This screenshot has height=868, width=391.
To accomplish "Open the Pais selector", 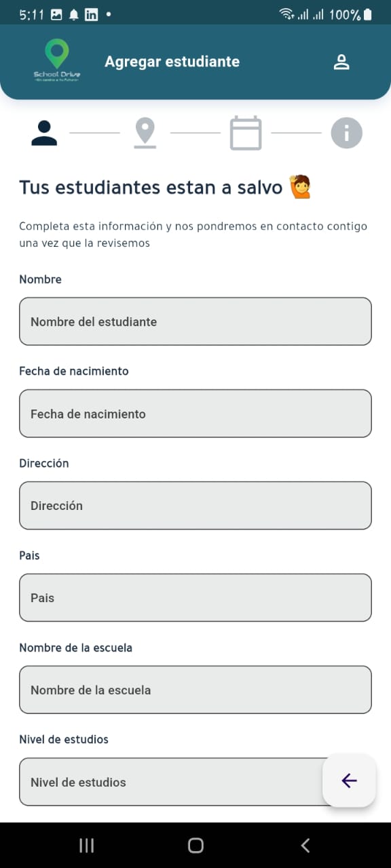I will 195,597.
